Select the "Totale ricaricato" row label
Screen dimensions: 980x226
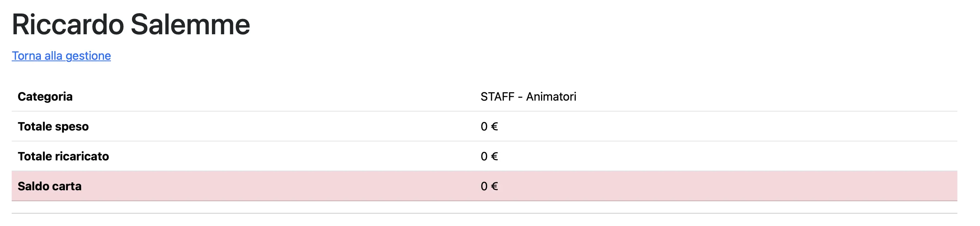pos(63,156)
